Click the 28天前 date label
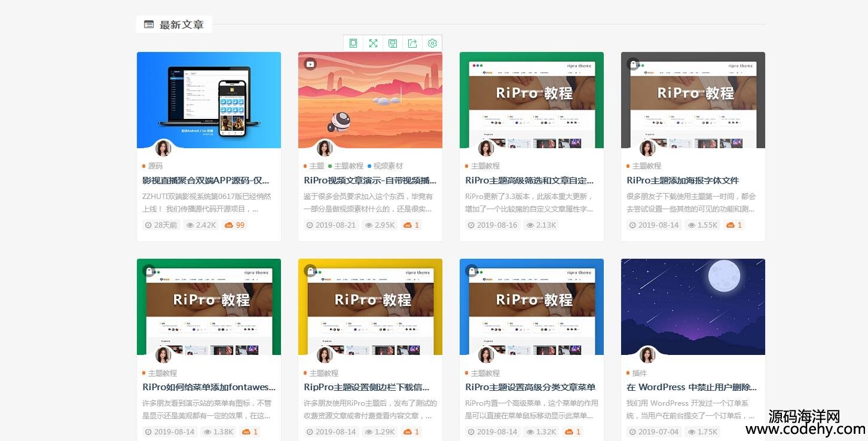This screenshot has height=441, width=868. [161, 225]
